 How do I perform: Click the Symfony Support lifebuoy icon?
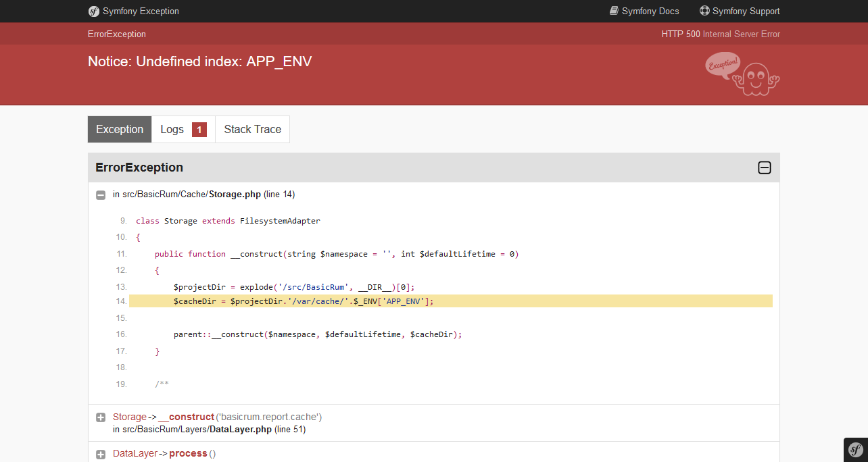[x=704, y=10]
